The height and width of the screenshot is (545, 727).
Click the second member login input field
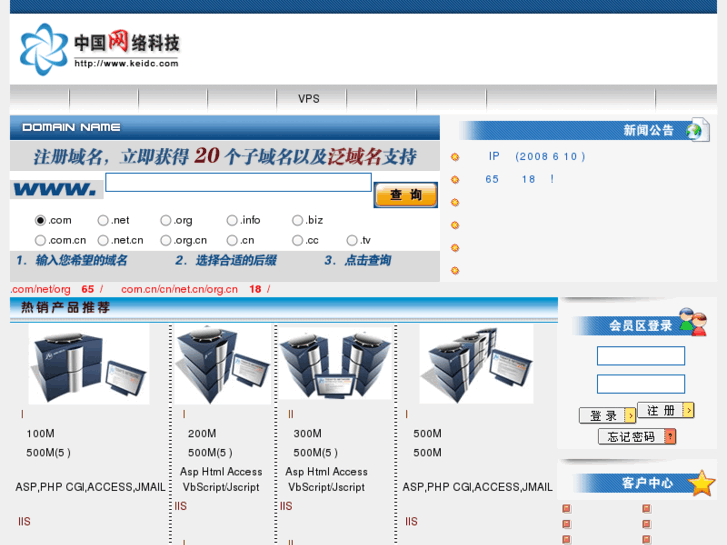[641, 384]
